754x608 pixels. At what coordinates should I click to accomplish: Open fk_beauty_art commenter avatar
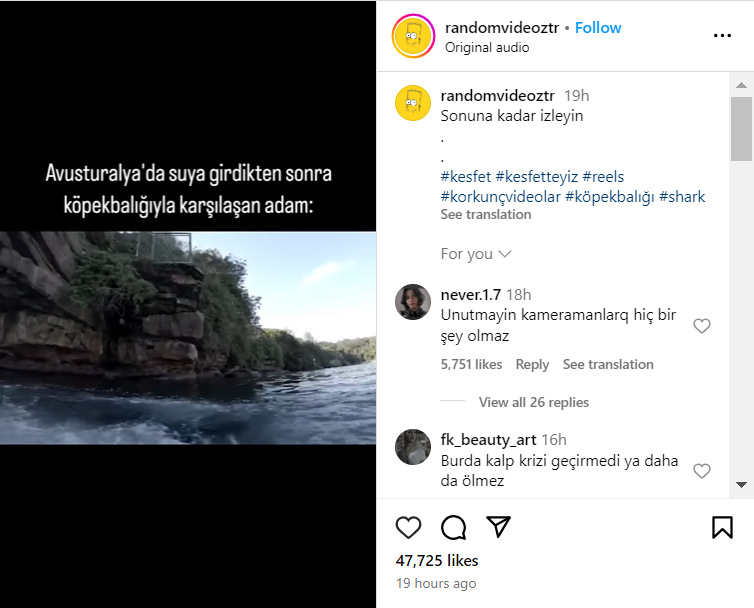[x=413, y=447]
